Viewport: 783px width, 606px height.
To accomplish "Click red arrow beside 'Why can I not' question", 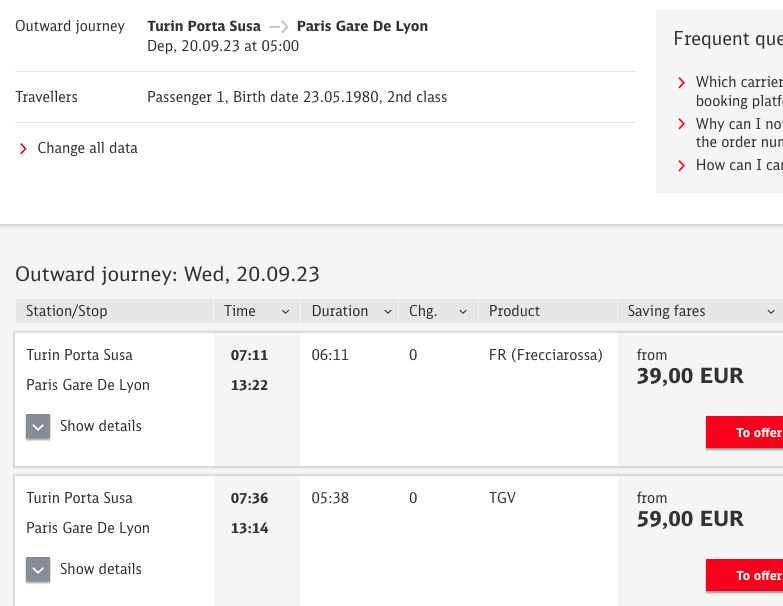I will 682,125.
